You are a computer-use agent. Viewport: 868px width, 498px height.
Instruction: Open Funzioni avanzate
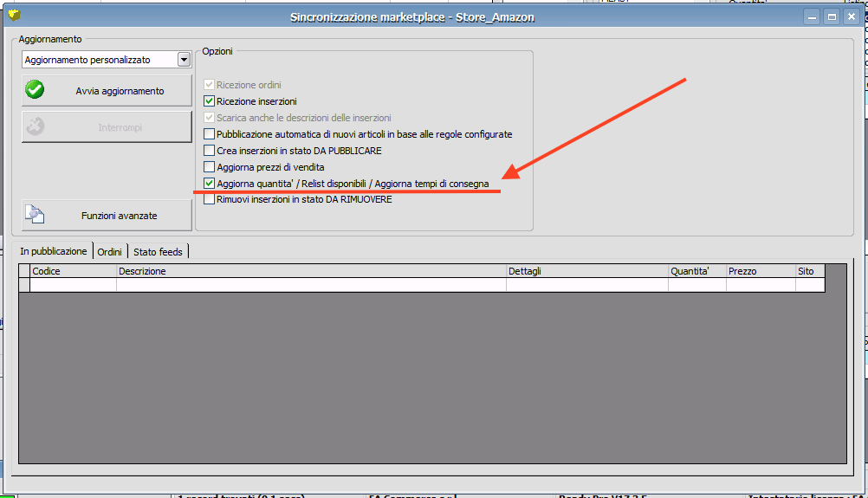click(x=107, y=216)
